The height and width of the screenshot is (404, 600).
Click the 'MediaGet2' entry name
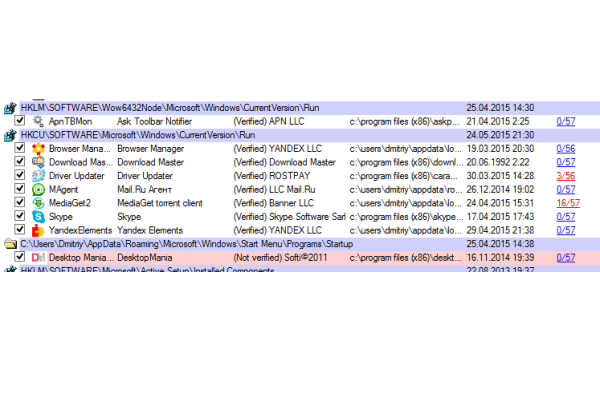[70, 203]
